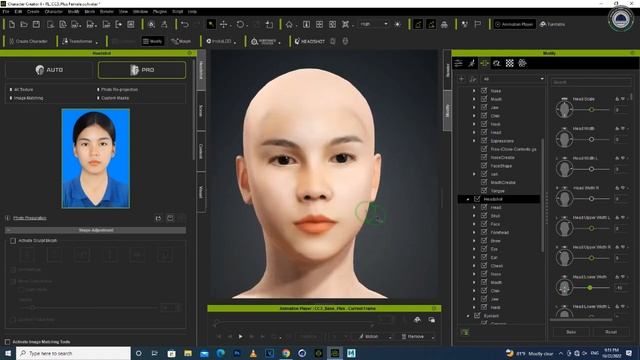
Task: Switch to the Content side tab
Action: 201,151
